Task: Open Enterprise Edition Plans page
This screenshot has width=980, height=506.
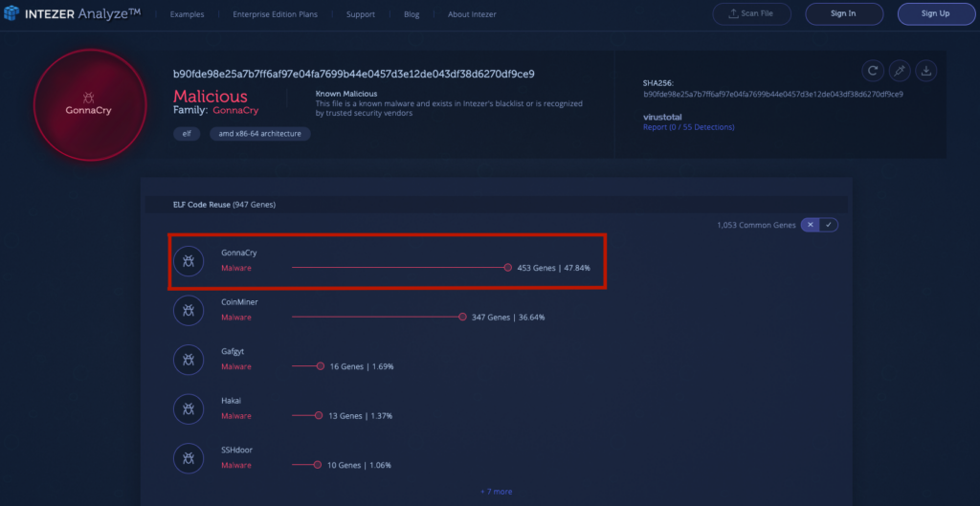Action: pyautogui.click(x=275, y=14)
